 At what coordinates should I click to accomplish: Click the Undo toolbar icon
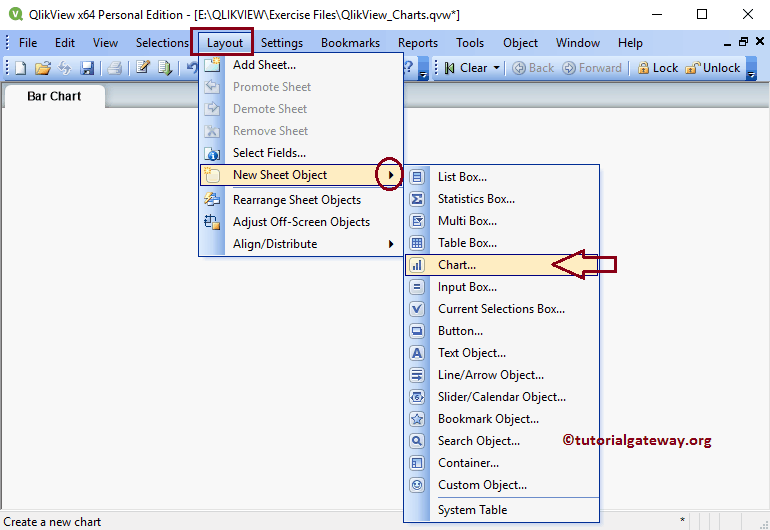pyautogui.click(x=192, y=68)
